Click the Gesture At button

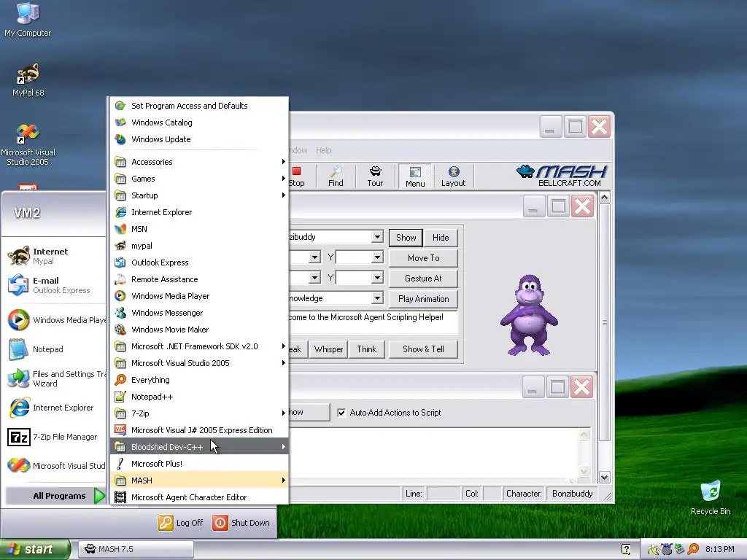pyautogui.click(x=424, y=278)
